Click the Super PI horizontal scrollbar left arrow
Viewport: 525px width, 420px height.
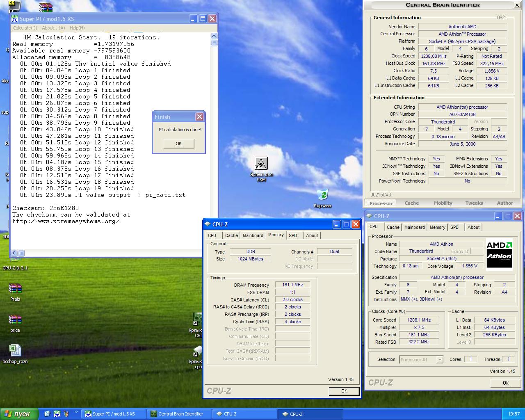[x=14, y=253]
